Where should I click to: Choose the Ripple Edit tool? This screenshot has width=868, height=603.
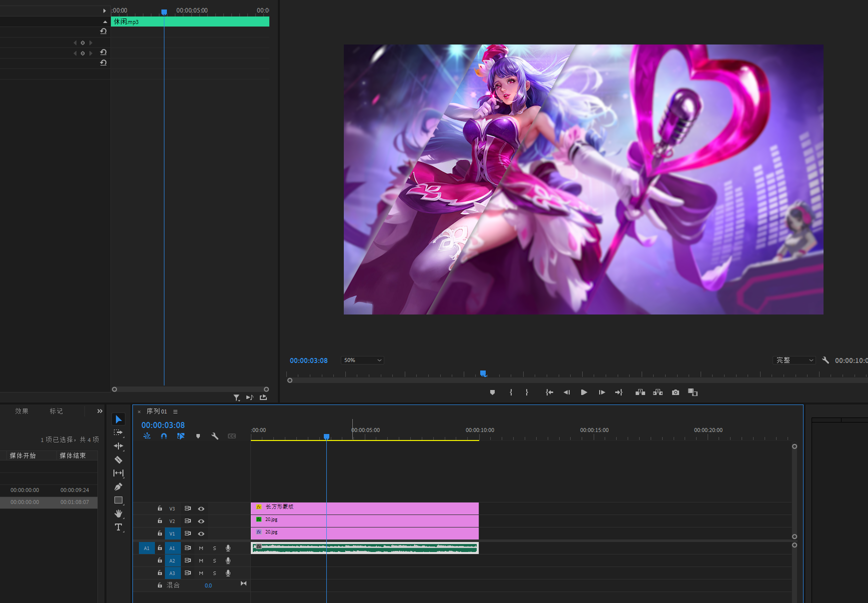click(118, 446)
